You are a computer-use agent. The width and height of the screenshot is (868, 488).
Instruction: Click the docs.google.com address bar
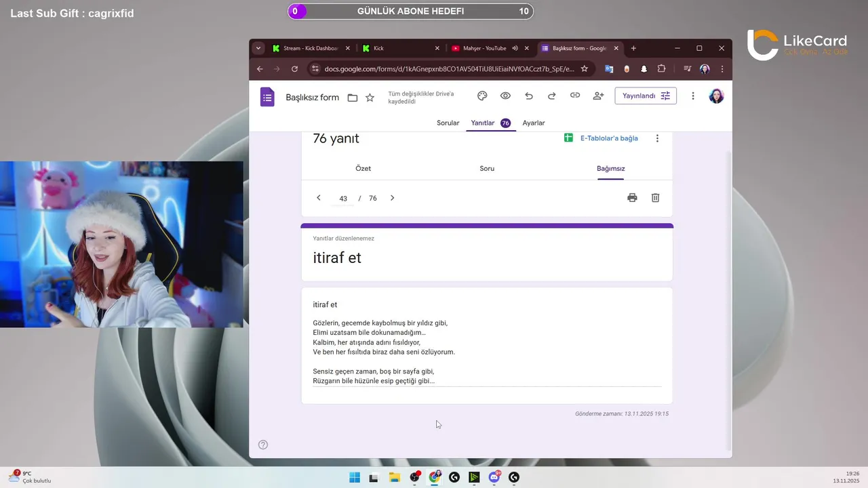(x=449, y=68)
